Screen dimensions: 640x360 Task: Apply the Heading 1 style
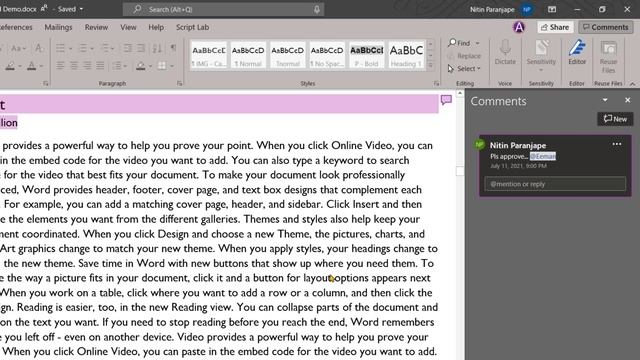click(406, 56)
